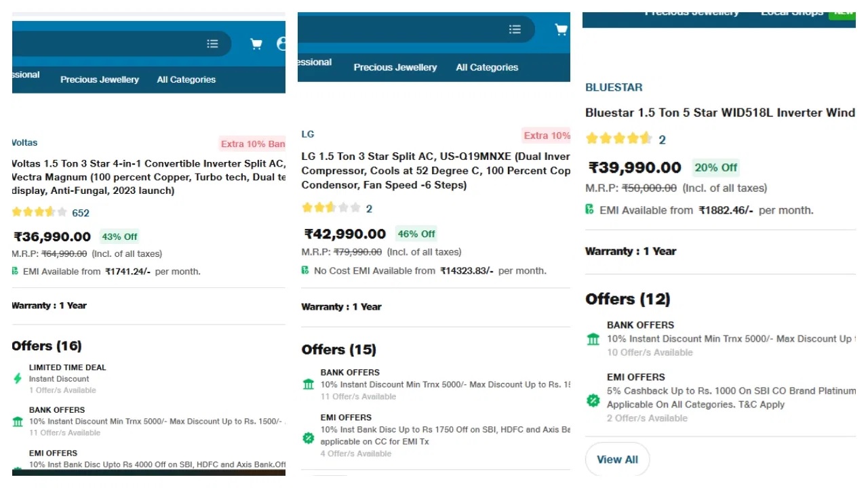Click the list icon in left search bar
Screen dimensions: 868x488
click(x=212, y=44)
